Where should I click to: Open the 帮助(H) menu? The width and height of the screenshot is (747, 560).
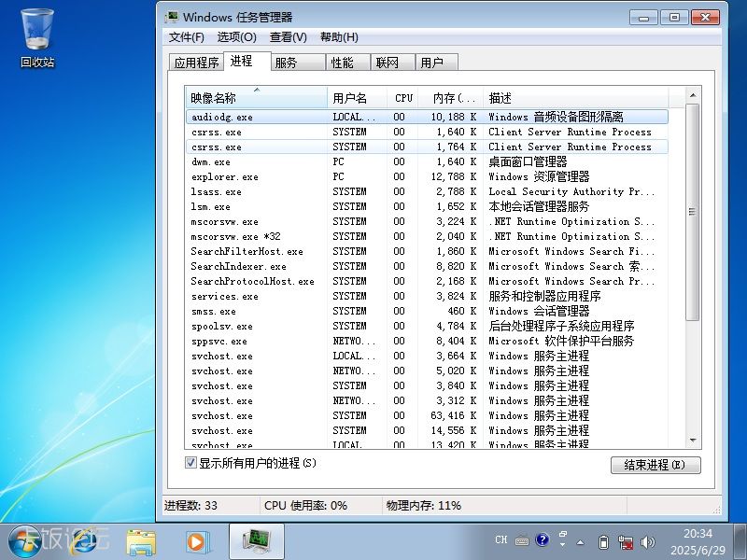[339, 37]
